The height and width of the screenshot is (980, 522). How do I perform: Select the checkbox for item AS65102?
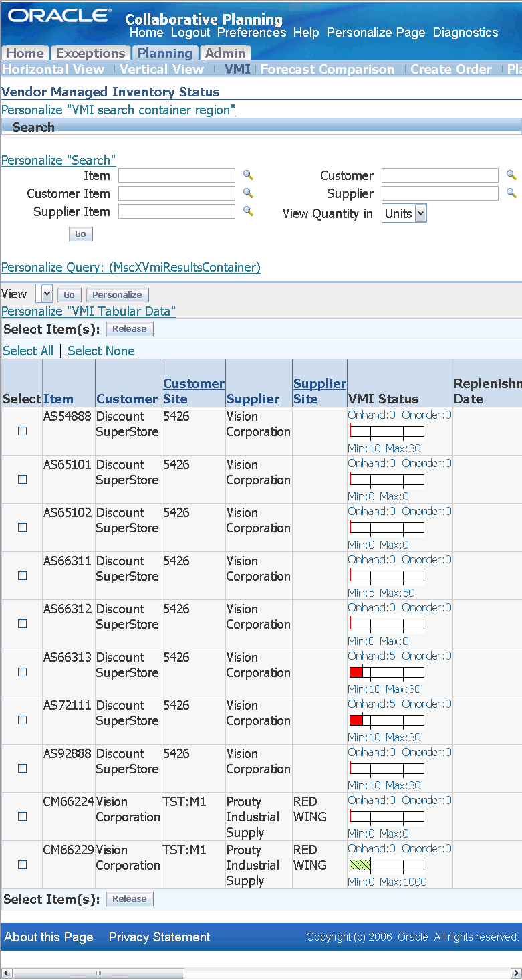[22, 528]
